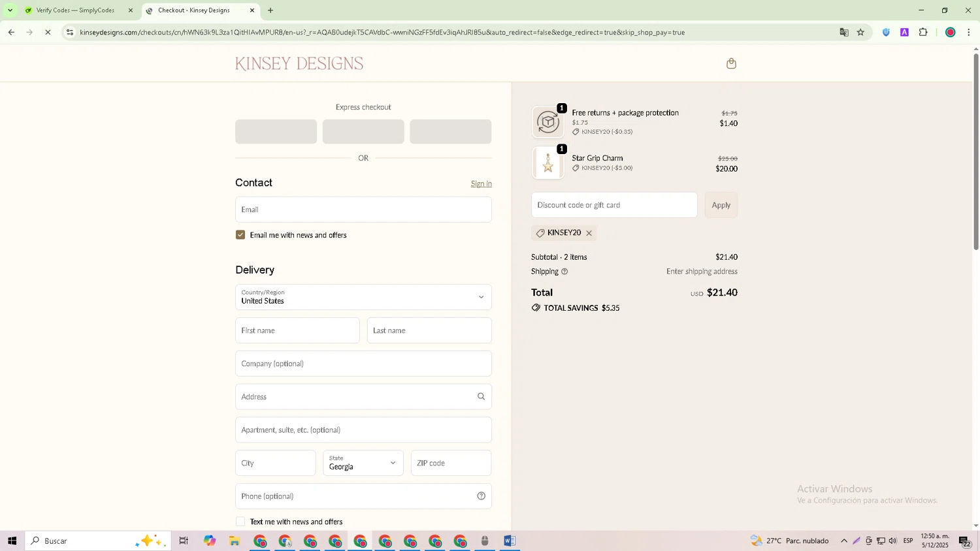Click the Star Grip Charm product thumbnail
980x551 pixels.
click(547, 163)
